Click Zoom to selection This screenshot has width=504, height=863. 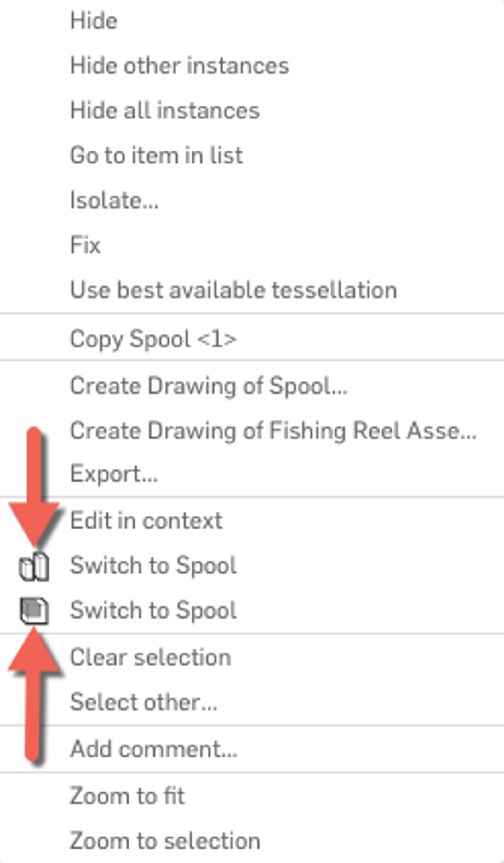(x=165, y=841)
